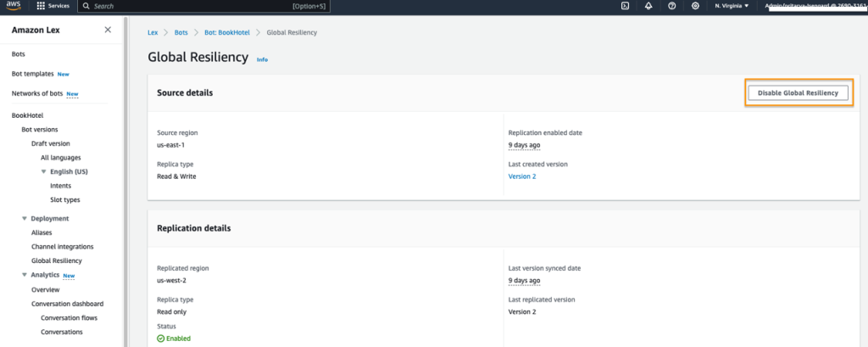The height and width of the screenshot is (347, 868).
Task: Go to Bot: BookHotel breadcrumb
Action: [227, 33]
